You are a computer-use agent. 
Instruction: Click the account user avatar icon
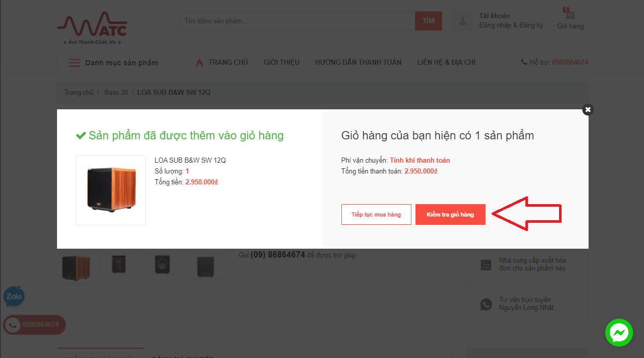(462, 21)
